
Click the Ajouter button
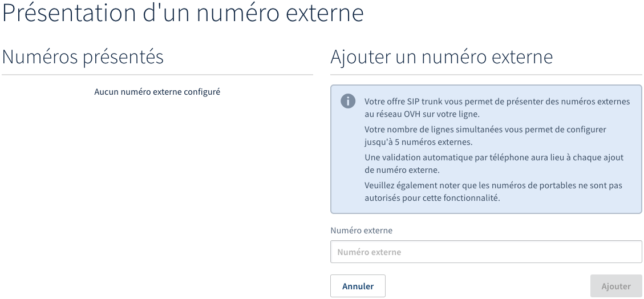616,286
